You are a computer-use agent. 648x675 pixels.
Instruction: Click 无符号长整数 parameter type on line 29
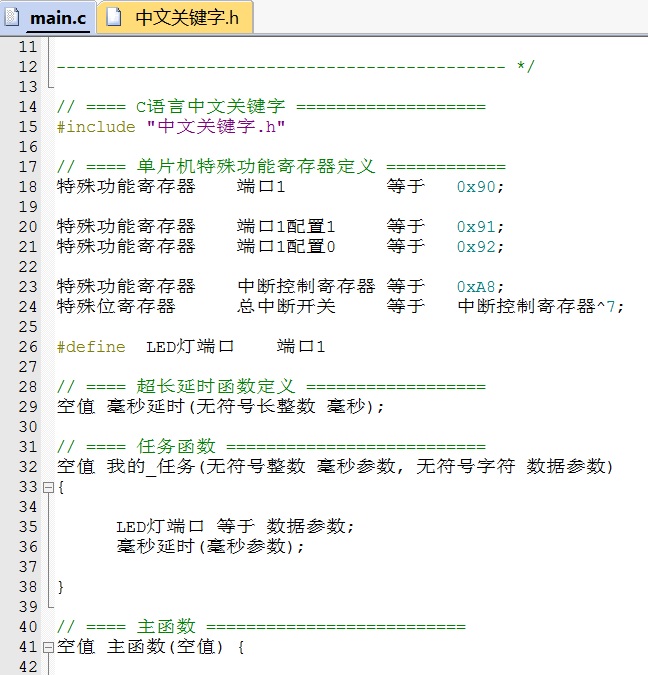pos(256,406)
